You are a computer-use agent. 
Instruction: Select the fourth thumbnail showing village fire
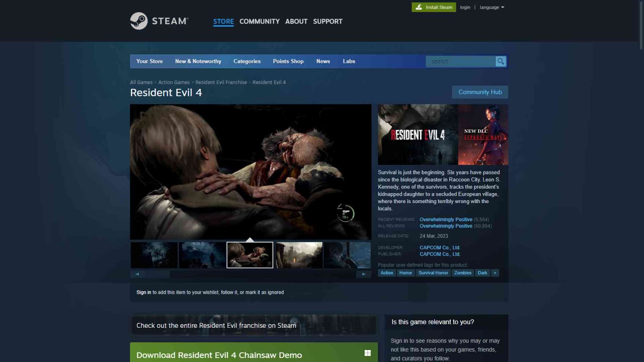click(299, 255)
